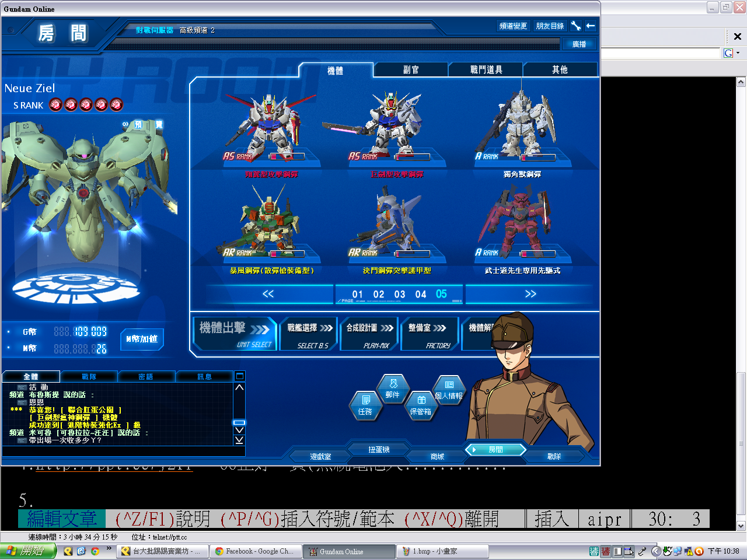Viewport: 747px width, 560px height.
Task: Restore down the background browser window
Action: pyautogui.click(x=726, y=7)
